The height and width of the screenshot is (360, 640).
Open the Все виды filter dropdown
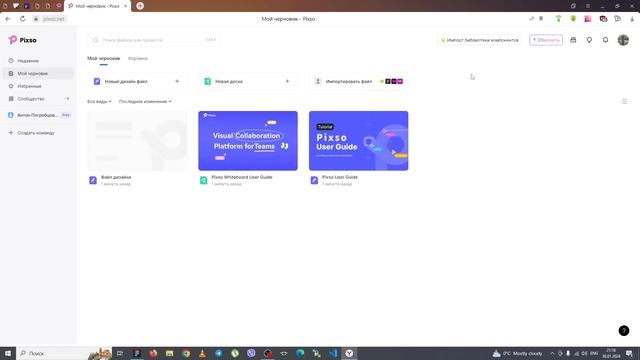[99, 101]
